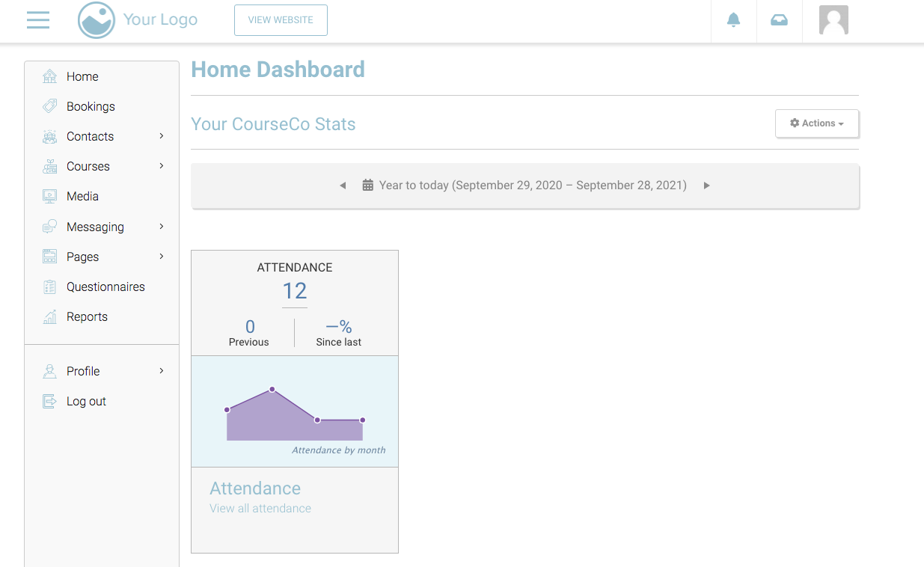Click the Log out icon

pos(50,401)
